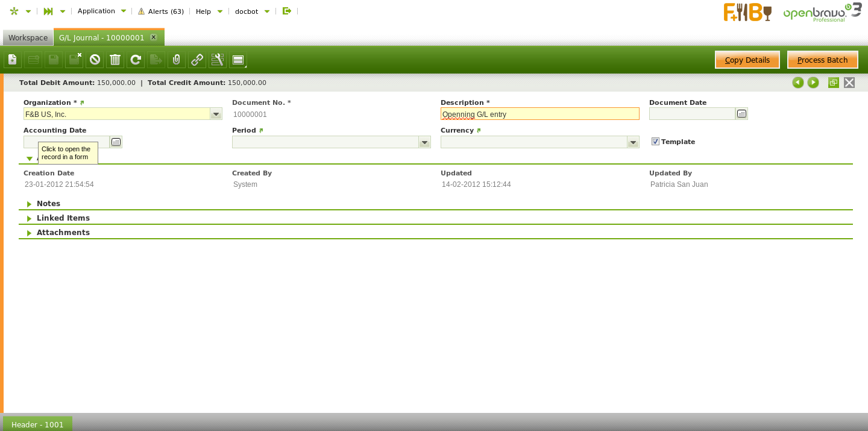This screenshot has width=868, height=431.
Task: Go to next record with right arrow
Action: 813,83
